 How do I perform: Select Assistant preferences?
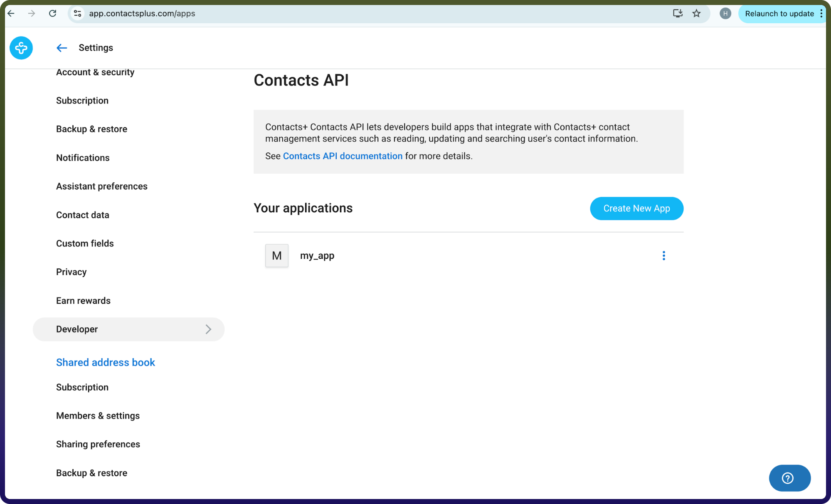tap(102, 186)
